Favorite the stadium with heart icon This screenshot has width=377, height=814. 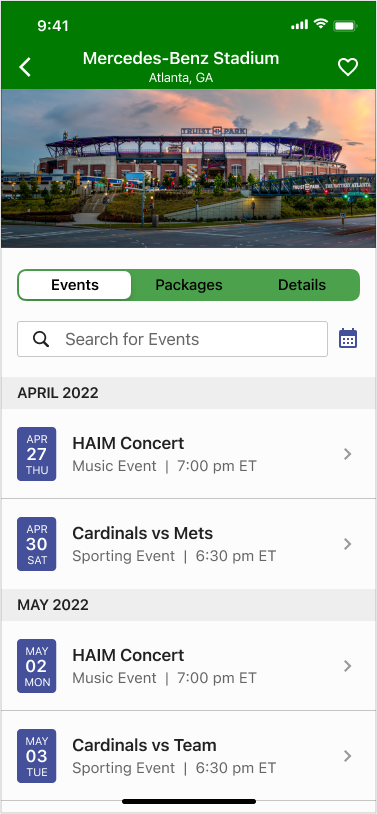[x=348, y=67]
